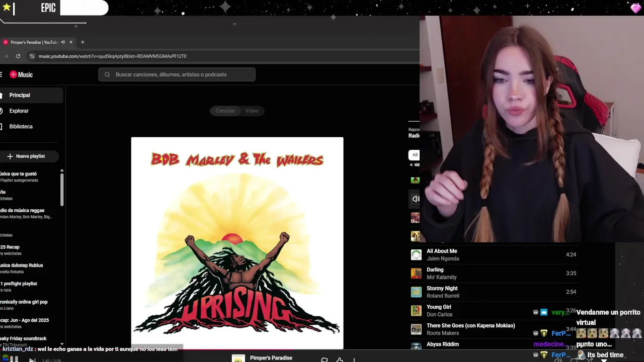Screen dimensions: 644x362
Task: Open a new browser tab
Action: 83,42
